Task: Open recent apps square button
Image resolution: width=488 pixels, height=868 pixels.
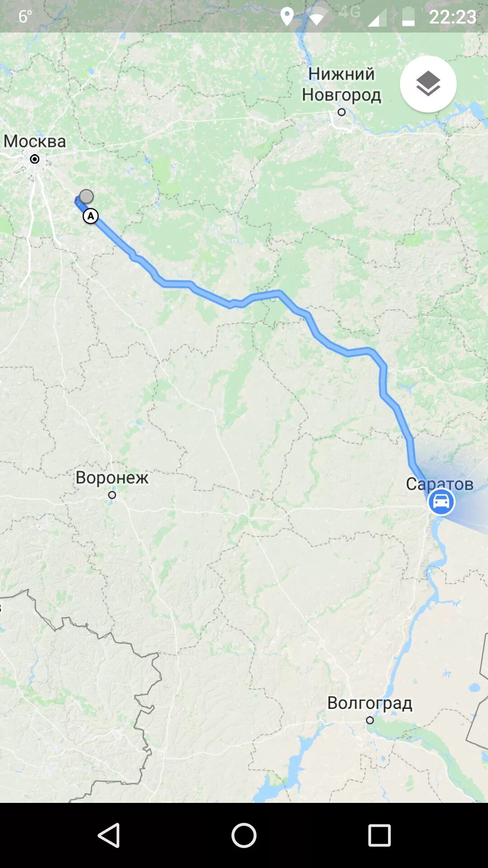Action: click(x=379, y=835)
